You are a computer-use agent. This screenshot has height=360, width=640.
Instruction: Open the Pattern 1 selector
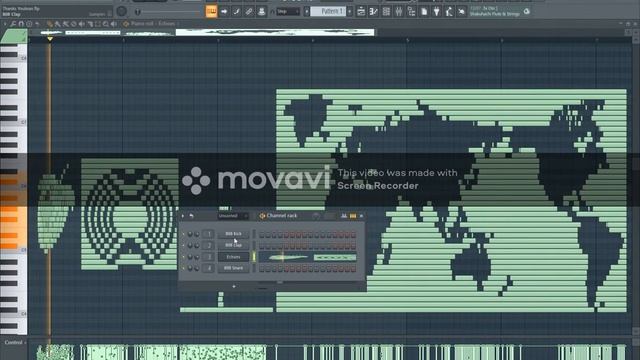click(329, 11)
